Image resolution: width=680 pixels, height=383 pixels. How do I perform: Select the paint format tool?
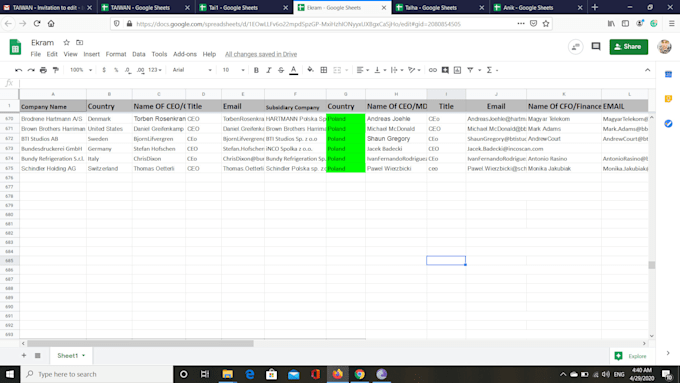pyautogui.click(x=56, y=70)
